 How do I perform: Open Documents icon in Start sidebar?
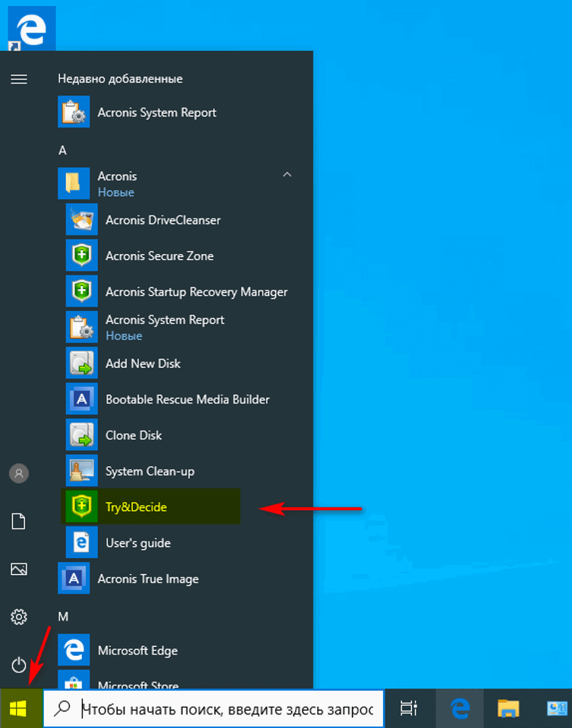point(18,522)
